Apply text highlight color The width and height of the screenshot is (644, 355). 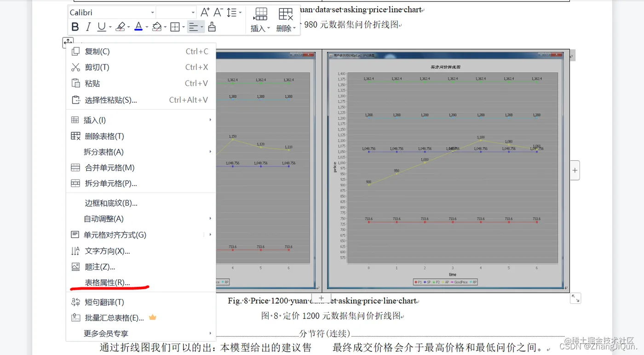coord(120,27)
